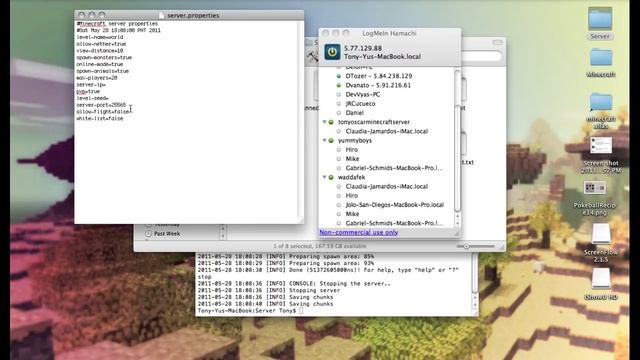Click DTozer online status dot
Screen dimensions: 640x360
339,76
